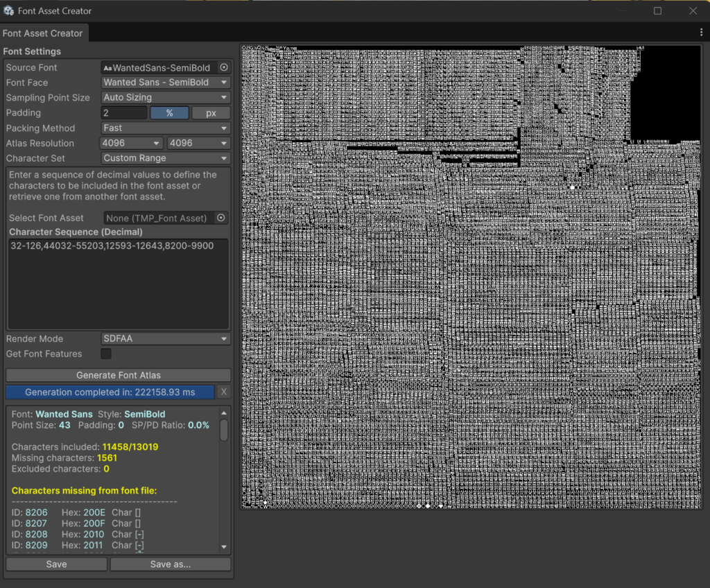Screen dimensions: 710x588
Task: Switch padding unit to px
Action: coord(211,113)
